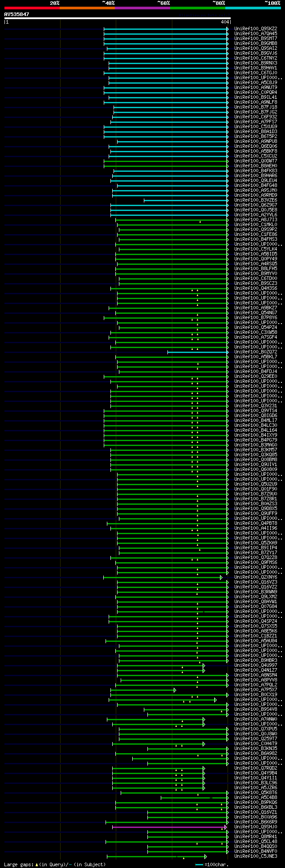Viewport: 285px width, 868px height.
Task: Click the UniRef100_A5C4B8 label
Action: 256,798
